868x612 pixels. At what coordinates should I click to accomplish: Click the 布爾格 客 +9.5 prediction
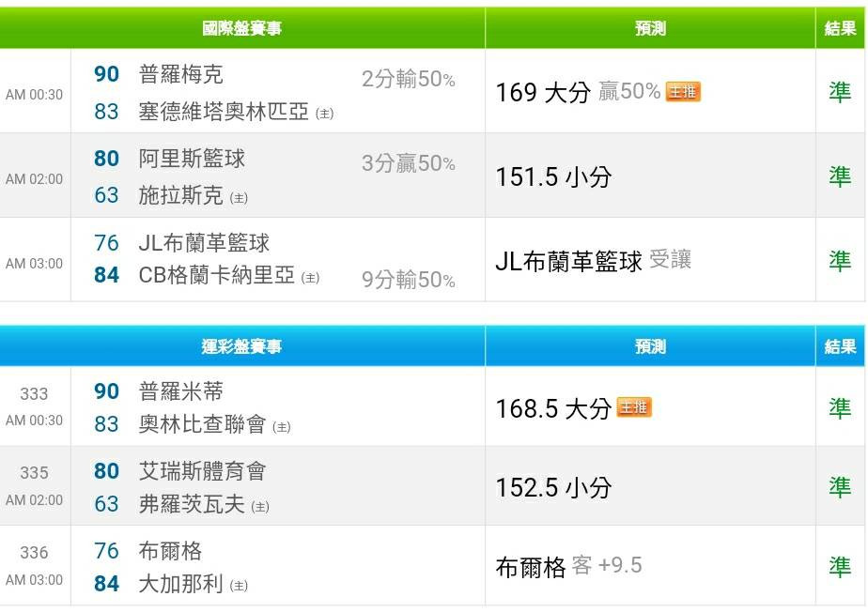pyautogui.click(x=569, y=567)
